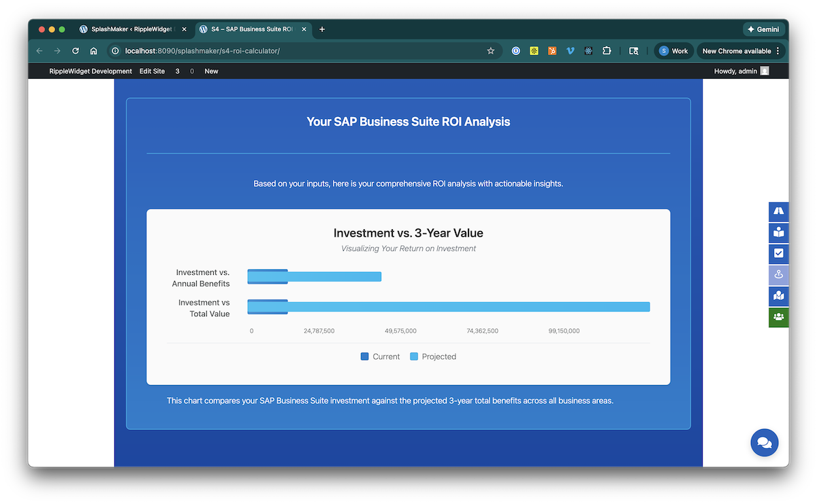
Task: Click the road icon in right sidebar
Action: (778, 212)
